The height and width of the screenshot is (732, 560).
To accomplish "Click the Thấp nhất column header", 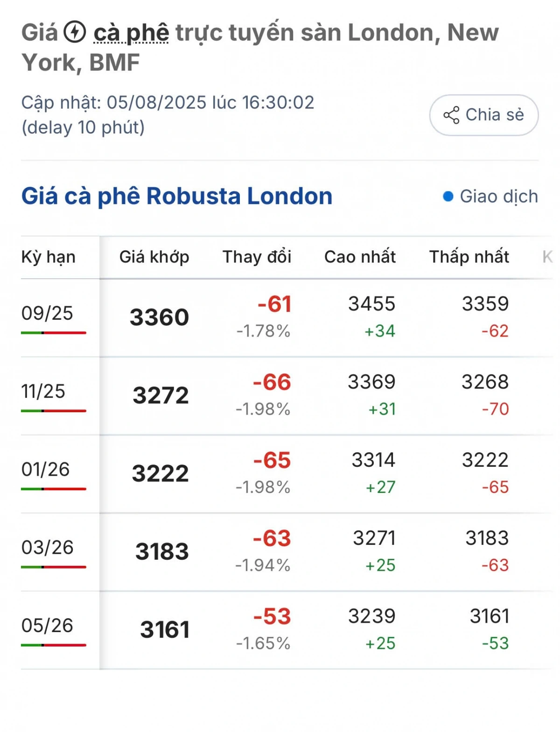I will click(469, 257).
